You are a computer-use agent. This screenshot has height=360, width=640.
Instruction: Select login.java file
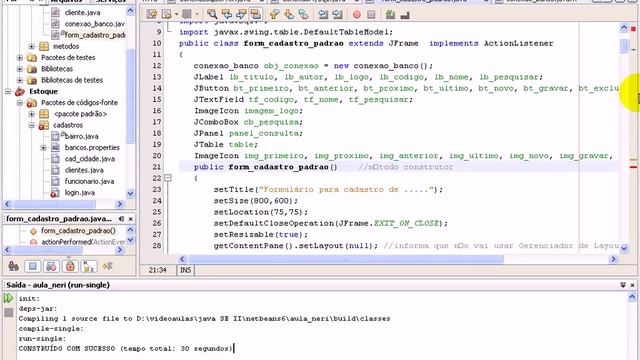pyautogui.click(x=80, y=193)
